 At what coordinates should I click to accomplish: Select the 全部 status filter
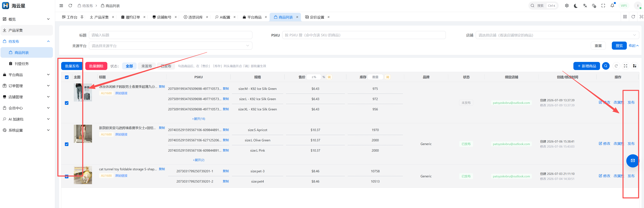click(129, 66)
